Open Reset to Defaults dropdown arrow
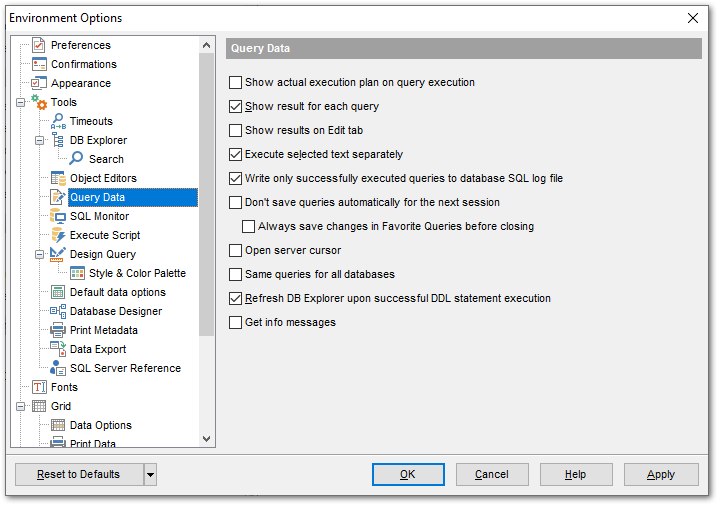The height and width of the screenshot is (505, 718). click(x=150, y=474)
